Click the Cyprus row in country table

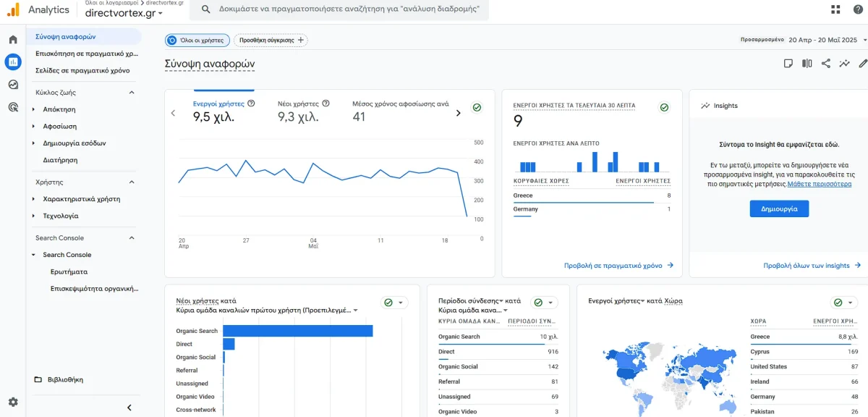[804, 352]
